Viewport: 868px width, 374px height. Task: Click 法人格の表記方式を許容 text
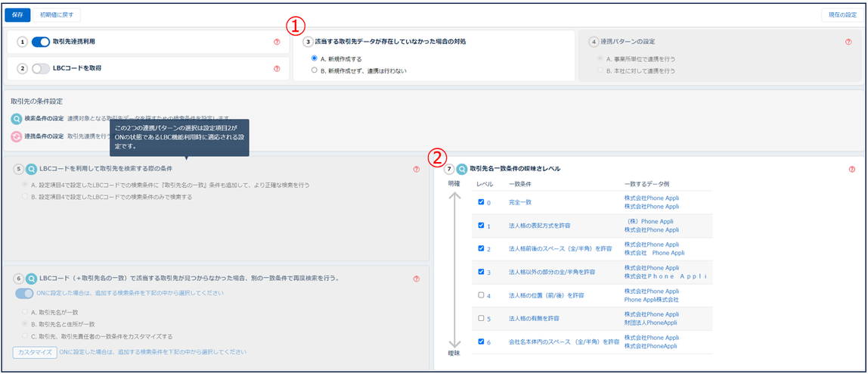coord(540,226)
